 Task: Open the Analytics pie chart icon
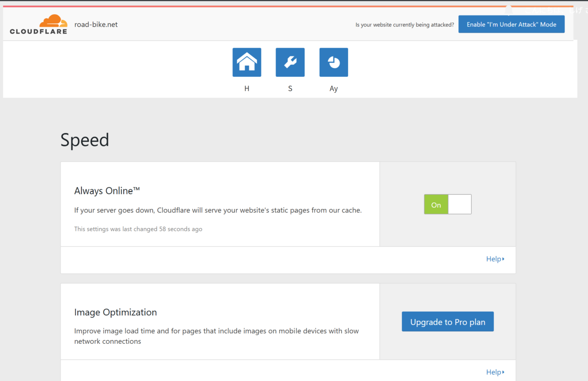(334, 62)
